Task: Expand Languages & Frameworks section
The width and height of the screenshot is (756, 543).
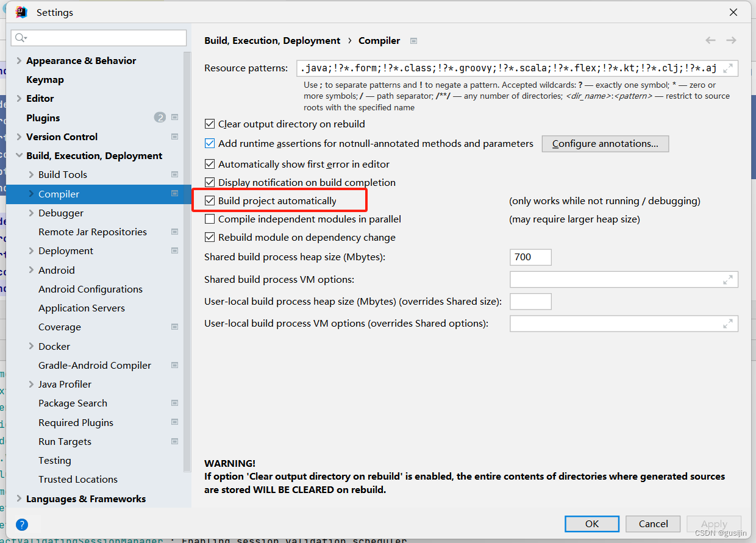Action: pos(20,499)
